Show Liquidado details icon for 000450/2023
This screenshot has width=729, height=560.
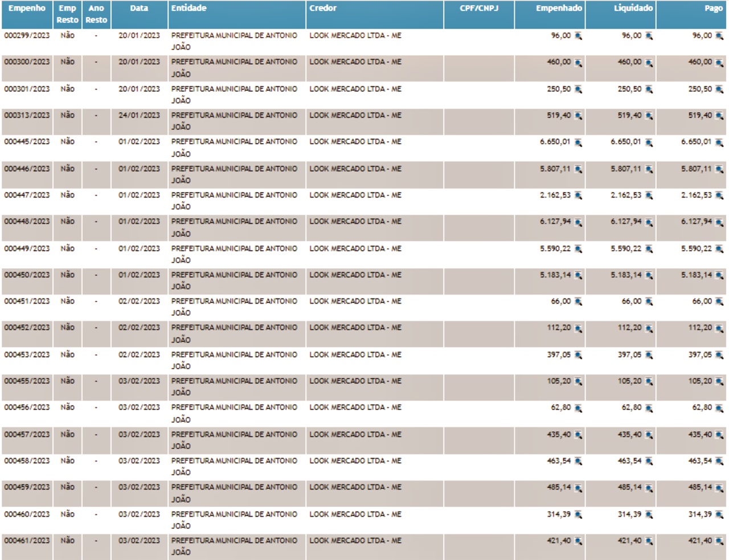[x=649, y=275]
